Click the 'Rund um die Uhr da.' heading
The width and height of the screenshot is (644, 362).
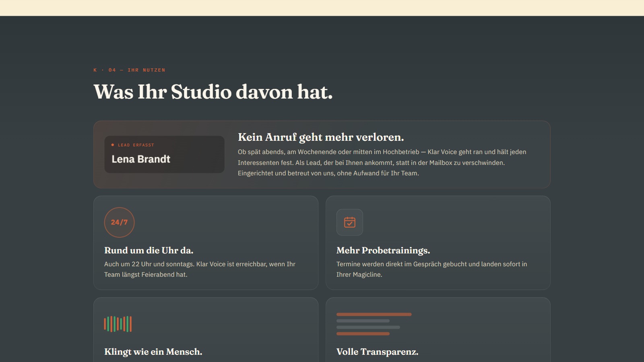pos(149,250)
